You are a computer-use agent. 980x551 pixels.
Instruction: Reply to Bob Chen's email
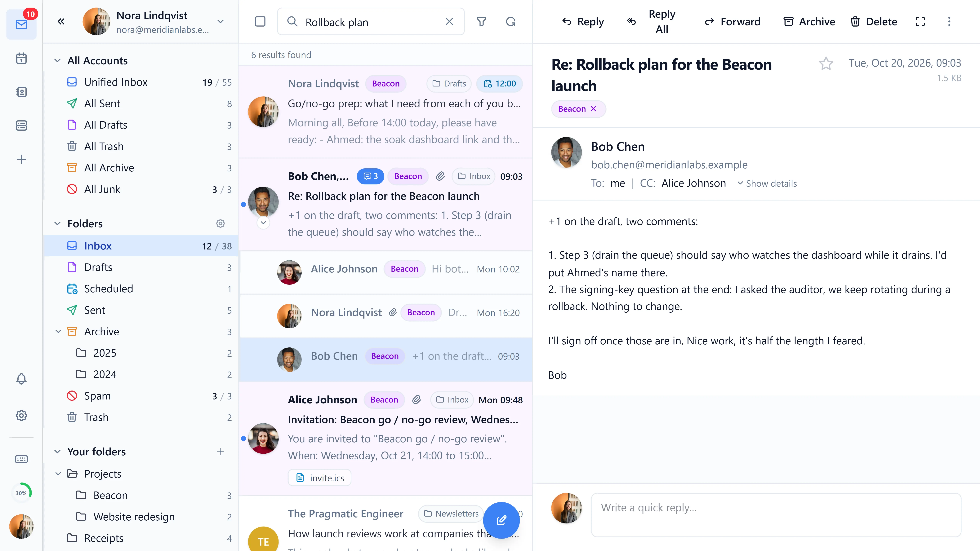583,22
